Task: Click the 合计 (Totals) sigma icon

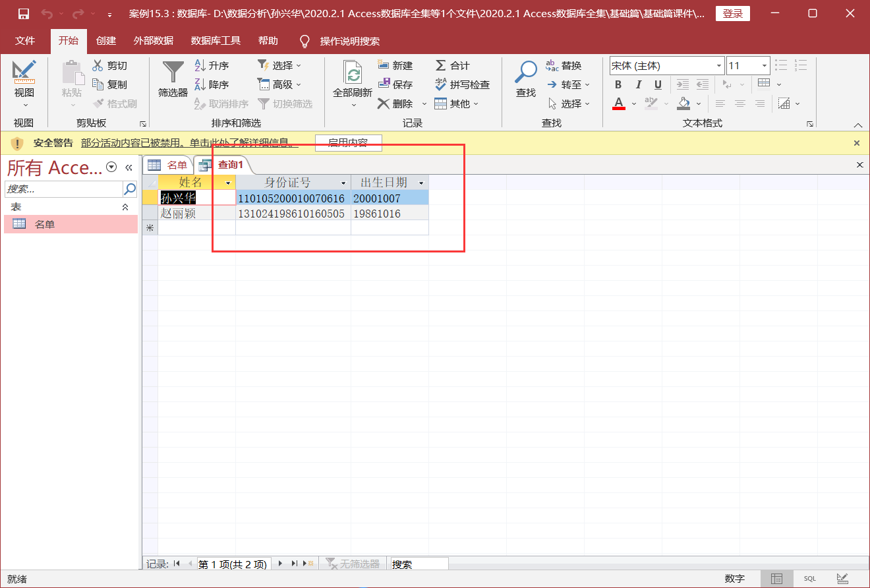Action: pyautogui.click(x=441, y=65)
